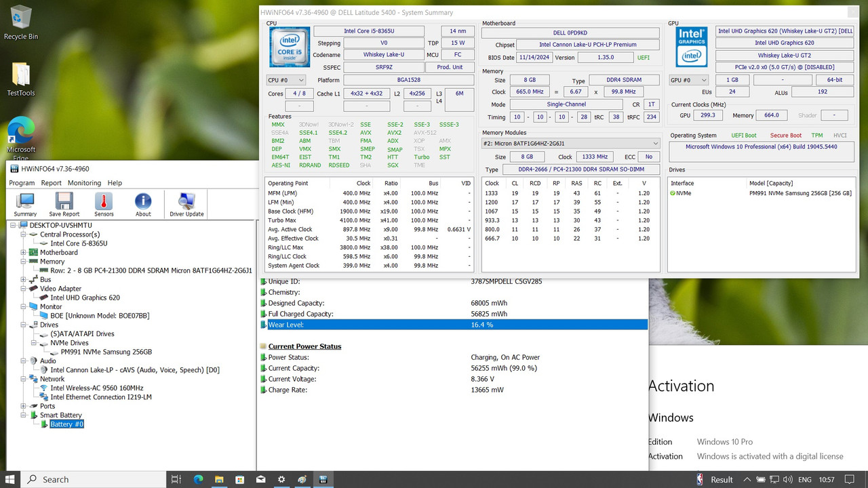This screenshot has width=868, height=488.
Task: Select Intel UHD Graphics 620 tree item
Action: (x=85, y=298)
